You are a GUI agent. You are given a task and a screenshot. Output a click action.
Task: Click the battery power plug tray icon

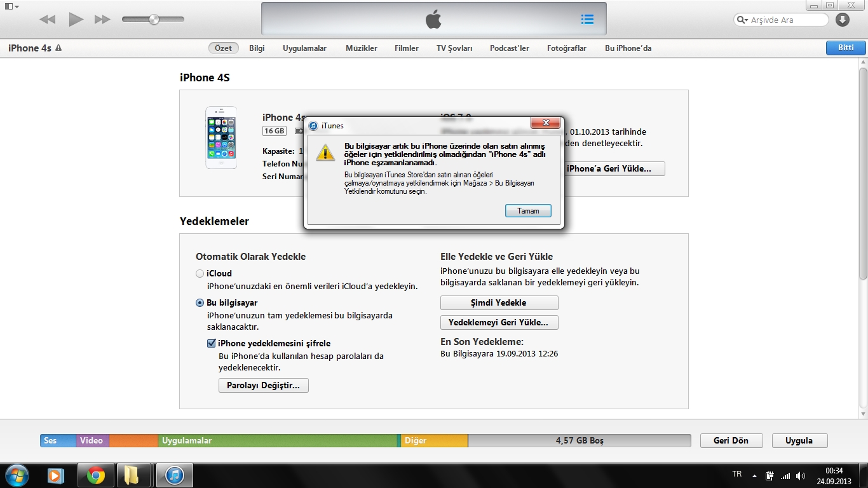(x=770, y=475)
